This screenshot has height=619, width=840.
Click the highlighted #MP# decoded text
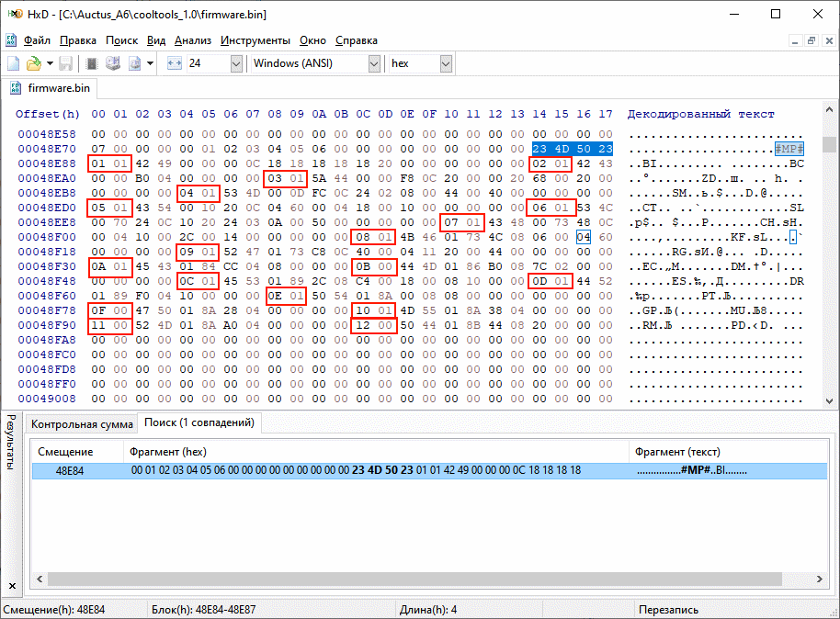(789, 149)
